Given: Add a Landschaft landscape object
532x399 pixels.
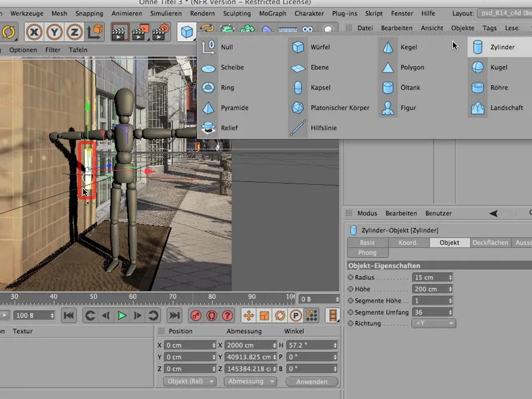Looking at the screenshot, I should click(x=497, y=108).
